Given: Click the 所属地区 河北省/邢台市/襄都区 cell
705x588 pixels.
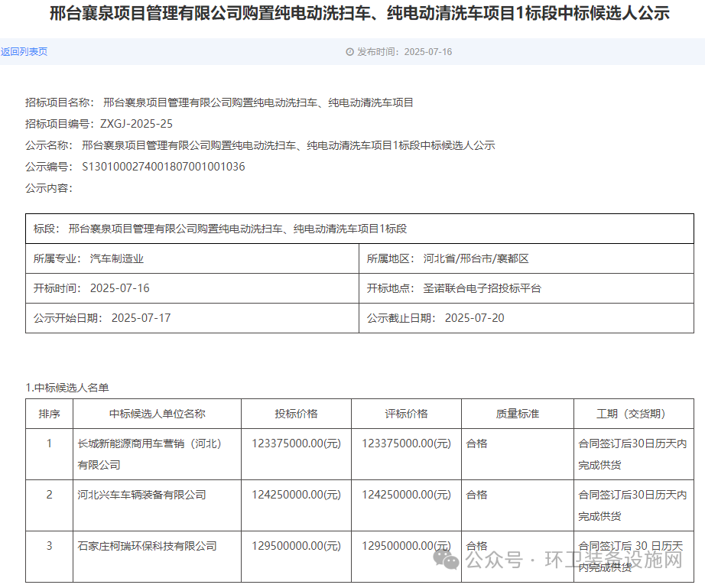Looking at the screenshot, I should pyautogui.click(x=527, y=258).
